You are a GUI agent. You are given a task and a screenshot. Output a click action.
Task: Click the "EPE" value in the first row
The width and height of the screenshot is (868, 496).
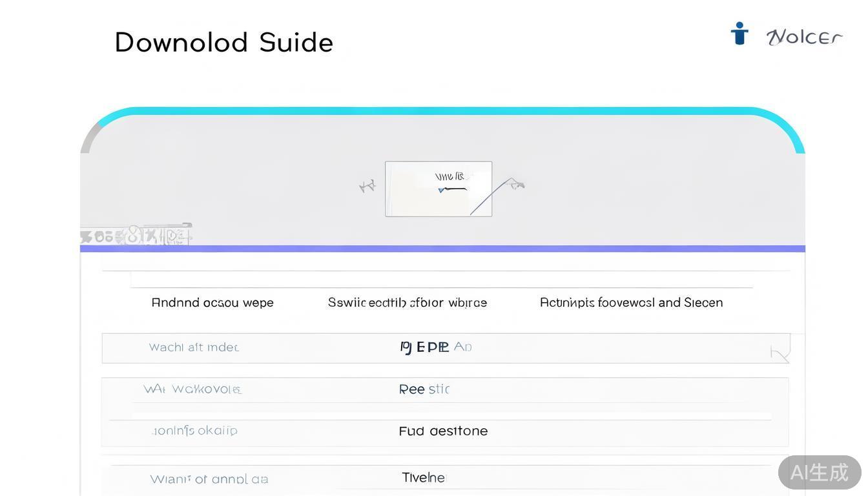(433, 347)
